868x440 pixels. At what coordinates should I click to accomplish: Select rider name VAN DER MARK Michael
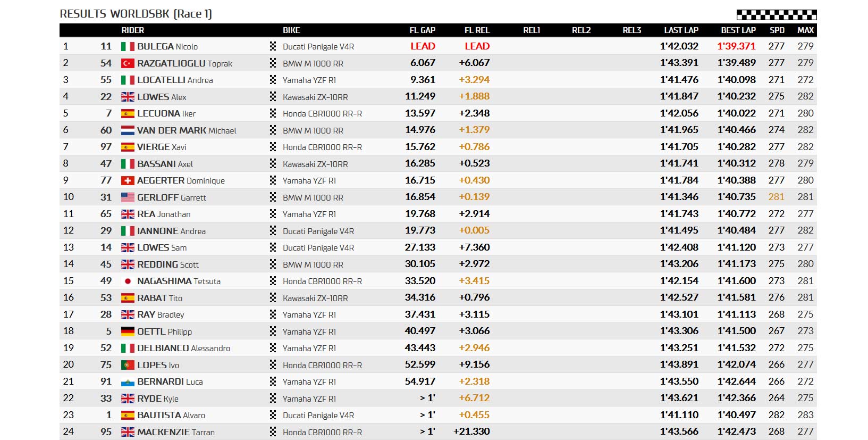[x=187, y=130]
